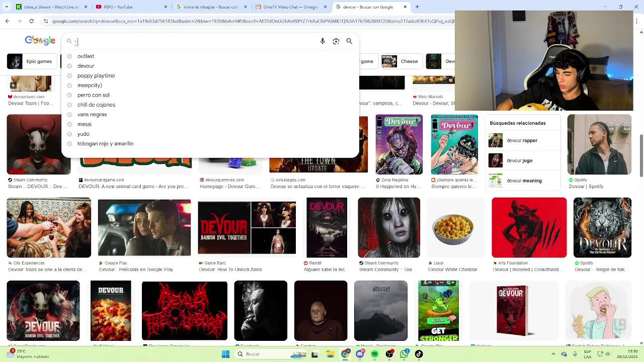Open Spotify from taskbar
Viewport: 644px width, 362px height.
pos(375,354)
